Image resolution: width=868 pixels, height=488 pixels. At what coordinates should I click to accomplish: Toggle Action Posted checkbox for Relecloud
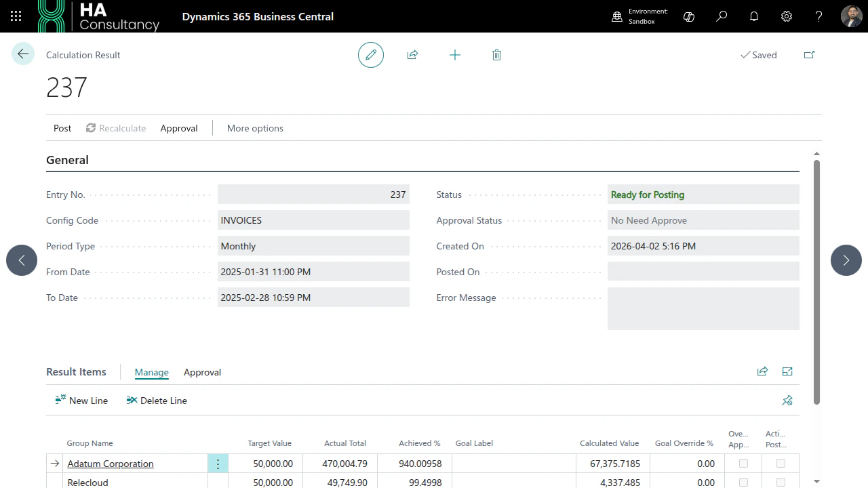click(781, 483)
